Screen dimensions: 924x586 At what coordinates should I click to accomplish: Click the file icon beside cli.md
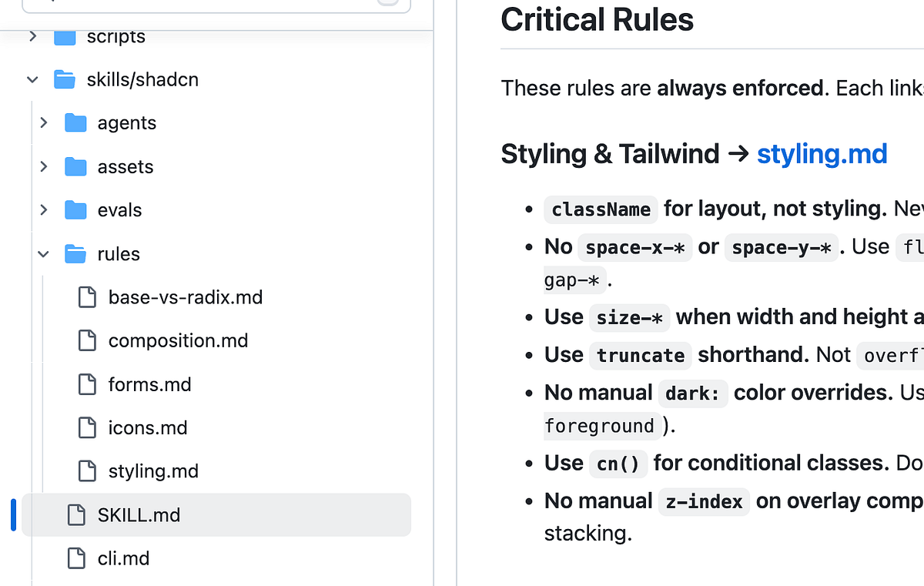click(x=76, y=558)
